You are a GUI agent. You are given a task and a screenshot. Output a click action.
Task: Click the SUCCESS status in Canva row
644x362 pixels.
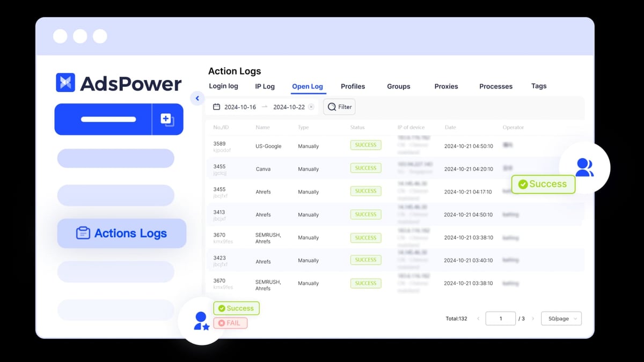[365, 168]
